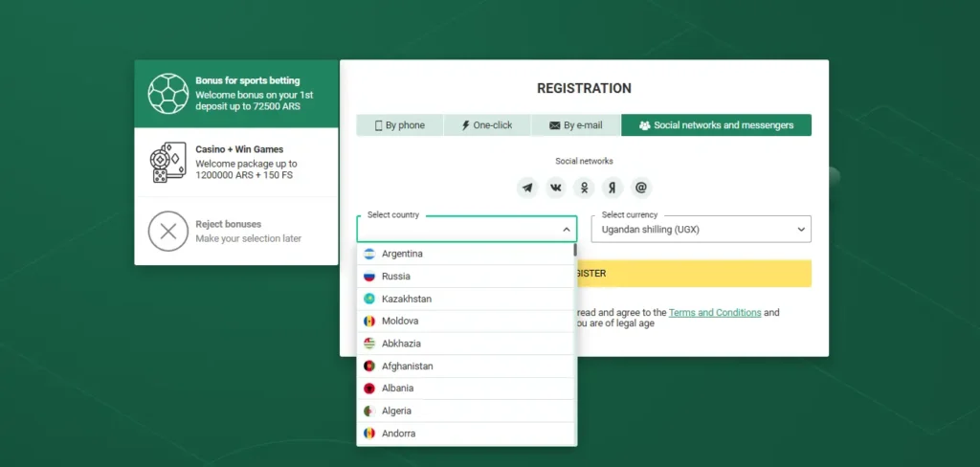Click the Andorra flag icon

pyautogui.click(x=369, y=434)
